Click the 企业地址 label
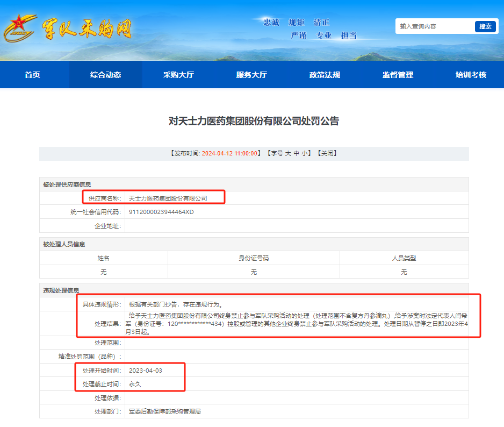The image size is (504, 427). (x=108, y=226)
